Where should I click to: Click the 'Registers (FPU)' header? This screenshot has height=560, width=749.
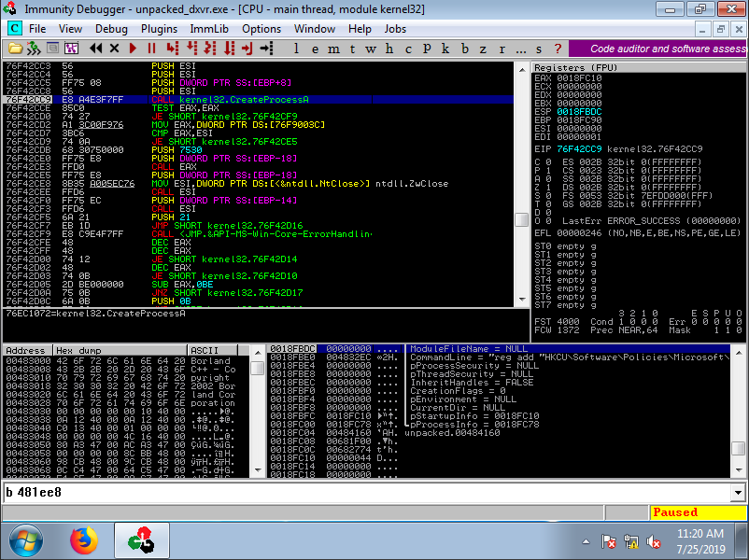(638, 67)
